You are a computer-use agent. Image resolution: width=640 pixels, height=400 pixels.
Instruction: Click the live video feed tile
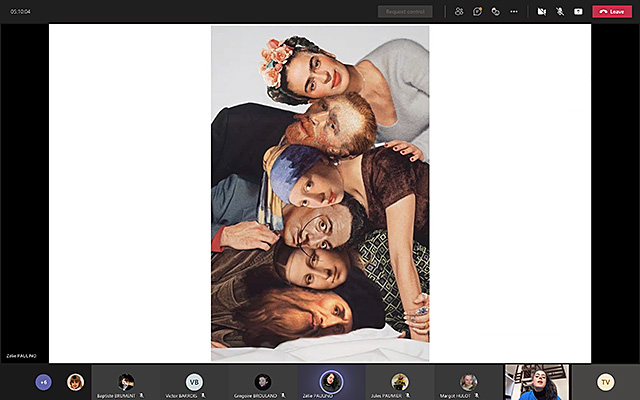(537, 382)
